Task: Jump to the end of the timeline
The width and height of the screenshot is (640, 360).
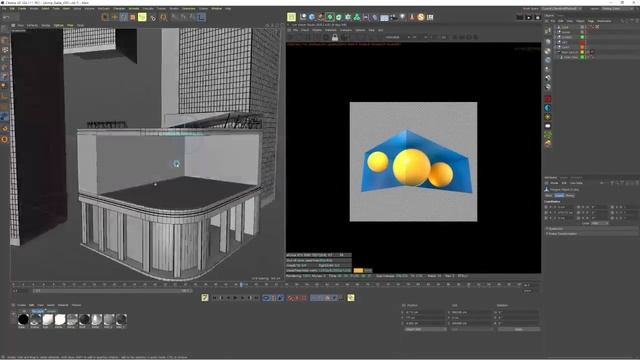Action: [256, 298]
